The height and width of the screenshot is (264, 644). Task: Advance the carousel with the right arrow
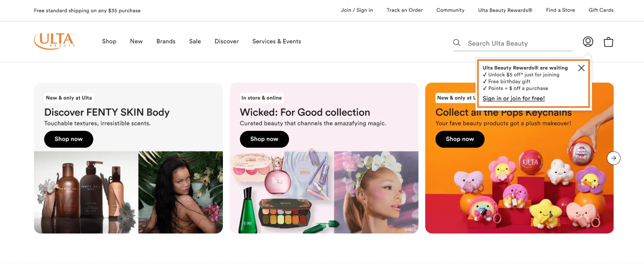point(613,158)
